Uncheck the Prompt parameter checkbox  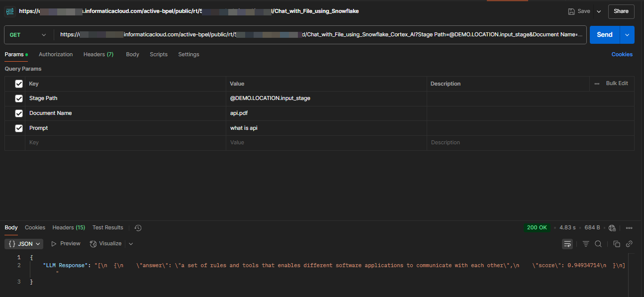pos(19,128)
